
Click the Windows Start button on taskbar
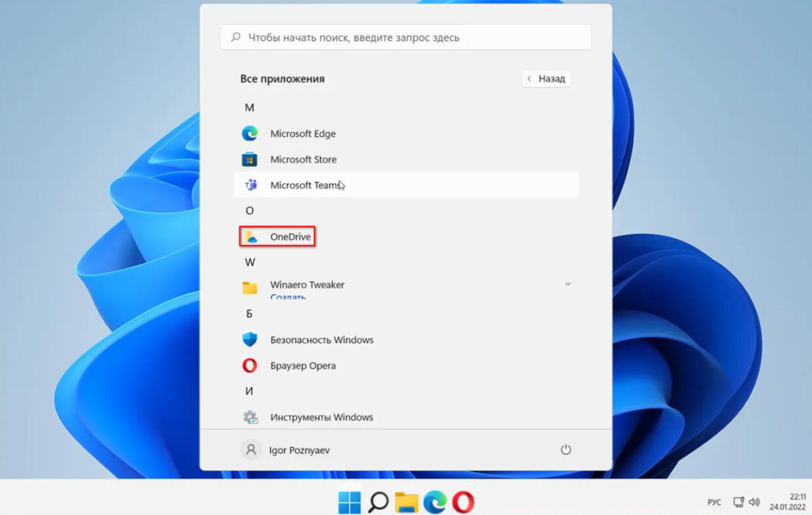350,502
